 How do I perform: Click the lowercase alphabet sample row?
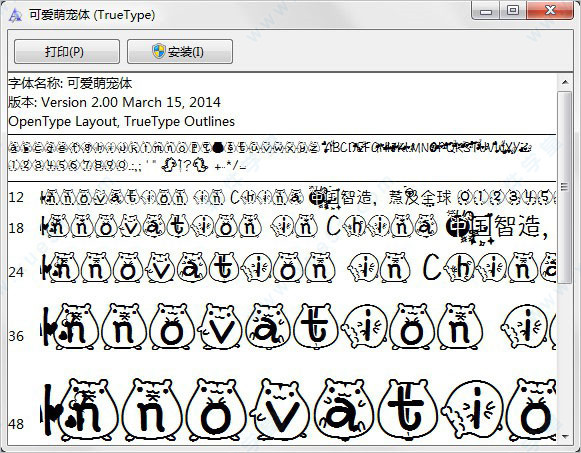[x=164, y=148]
